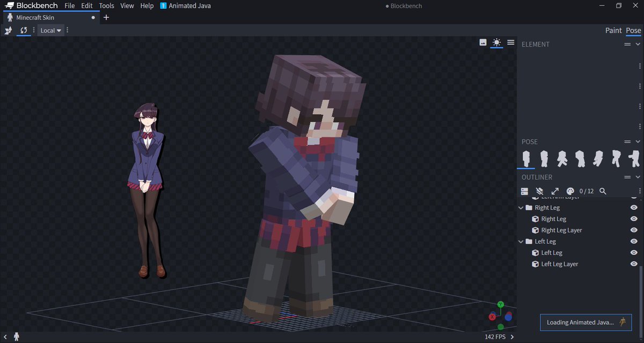
Task: Collapse the OUTLINER panel
Action: pyautogui.click(x=638, y=177)
